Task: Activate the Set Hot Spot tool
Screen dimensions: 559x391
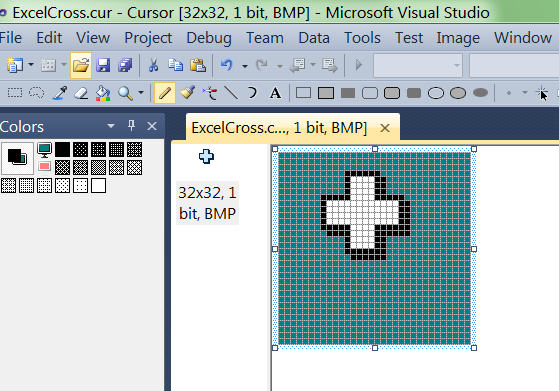Action: pyautogui.click(x=542, y=93)
